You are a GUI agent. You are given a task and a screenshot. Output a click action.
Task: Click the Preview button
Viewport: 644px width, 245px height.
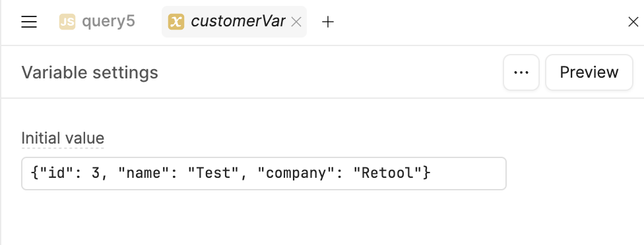pos(589,72)
